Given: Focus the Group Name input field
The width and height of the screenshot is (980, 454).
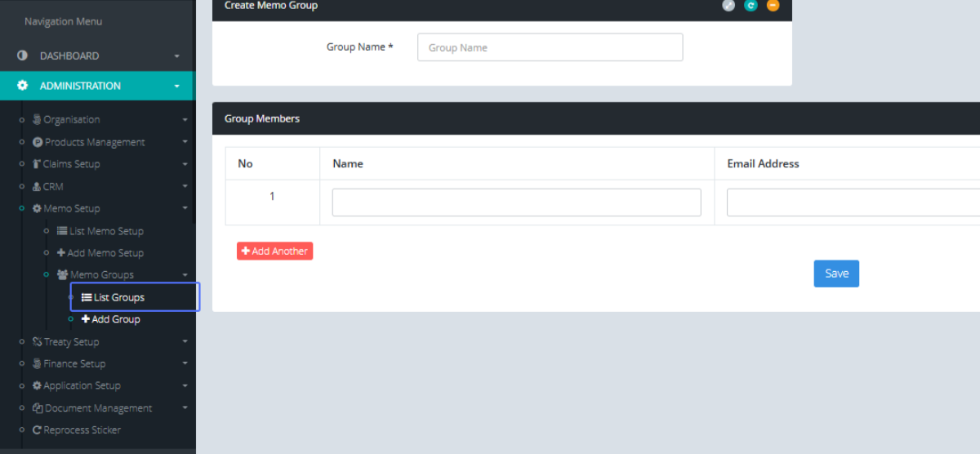Looking at the screenshot, I should pos(550,47).
